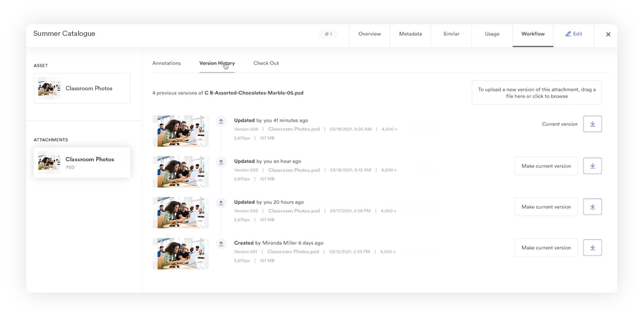Open the Version 004 thumbnail image
The width and height of the screenshot is (644, 317).
coord(181,131)
